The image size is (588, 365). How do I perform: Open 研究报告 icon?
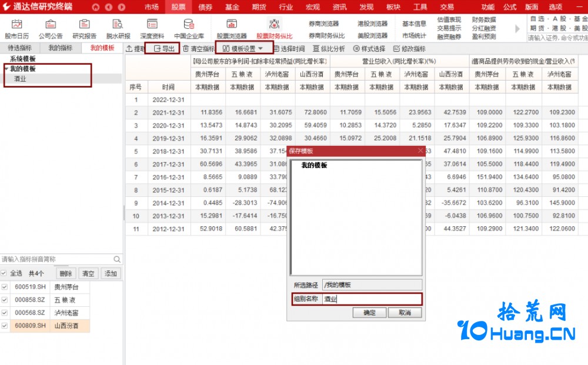pyautogui.click(x=84, y=24)
